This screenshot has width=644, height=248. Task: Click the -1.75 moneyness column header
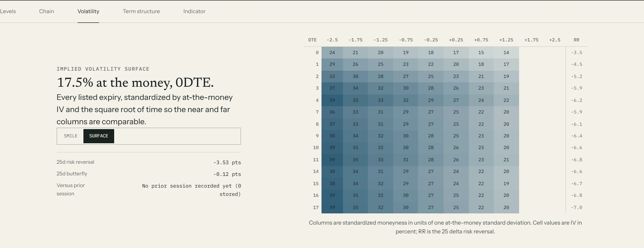355,40
